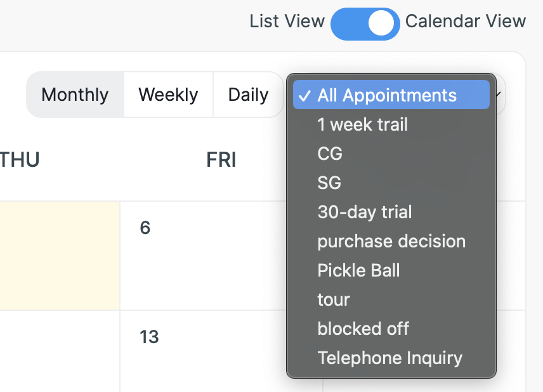Switch to the Weekly view tab
Screen dimensions: 543x392
pos(168,95)
